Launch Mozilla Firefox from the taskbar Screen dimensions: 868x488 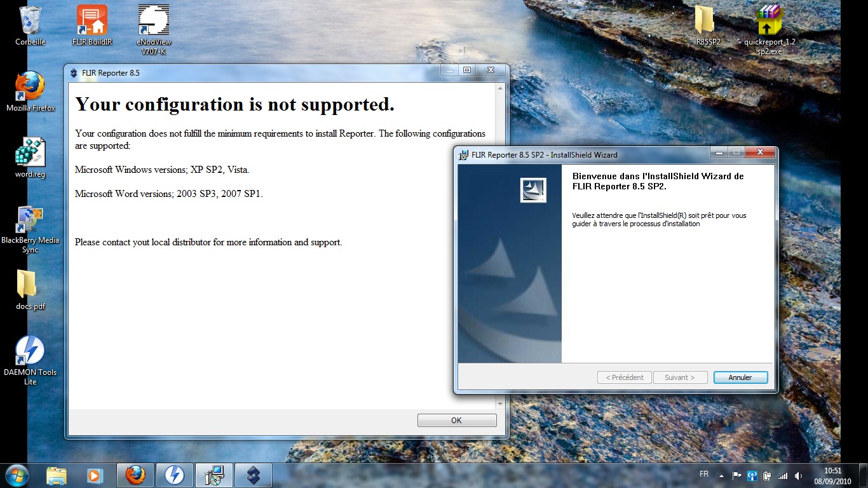point(135,475)
